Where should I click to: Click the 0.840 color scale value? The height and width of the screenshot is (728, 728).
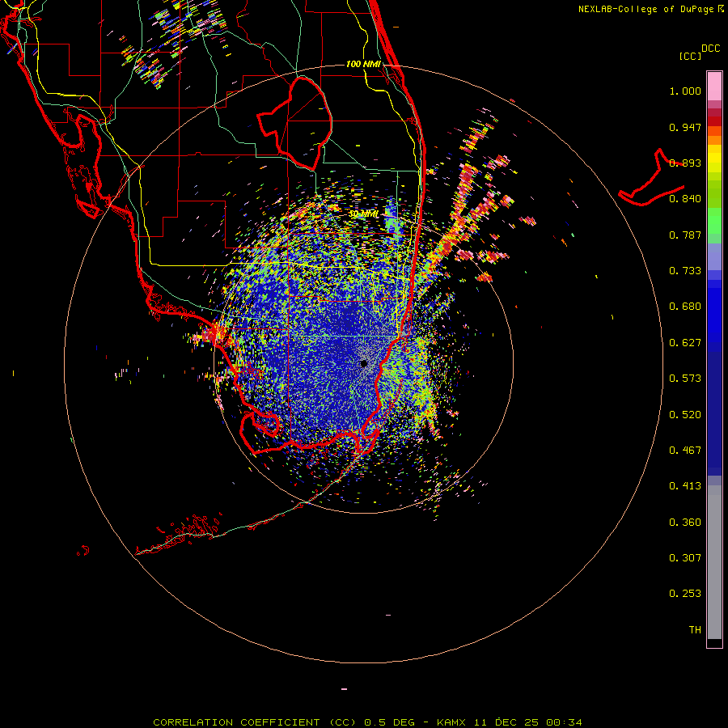coord(685,199)
